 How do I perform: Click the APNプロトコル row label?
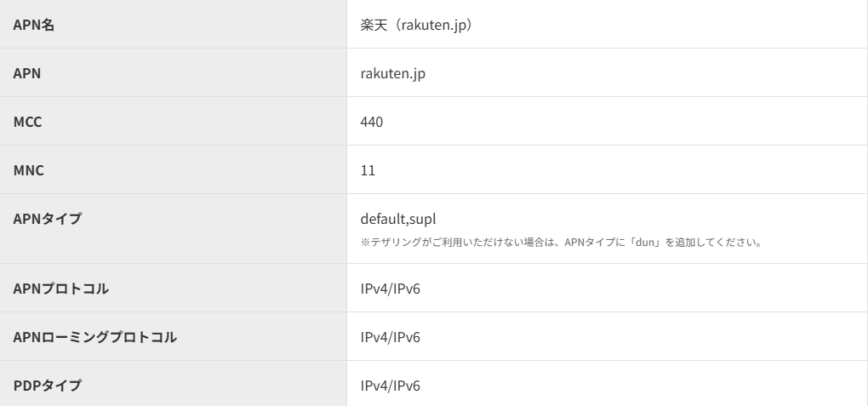(61, 289)
